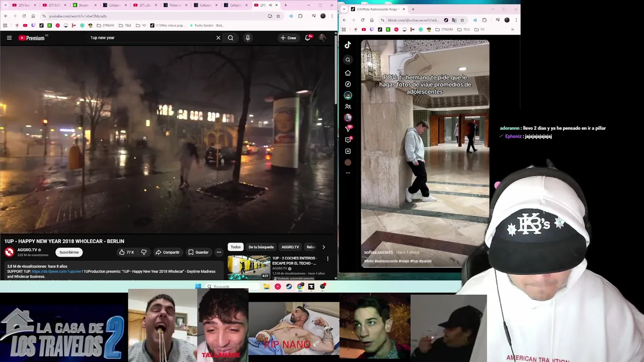Screen dimensions: 644x362
Task: Open YouTube notifications bell
Action: coord(307,38)
